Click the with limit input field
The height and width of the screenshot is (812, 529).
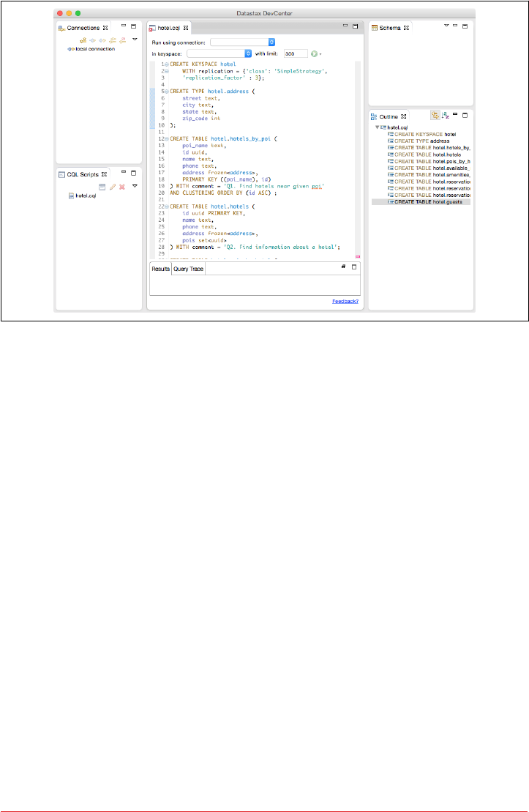pos(296,53)
